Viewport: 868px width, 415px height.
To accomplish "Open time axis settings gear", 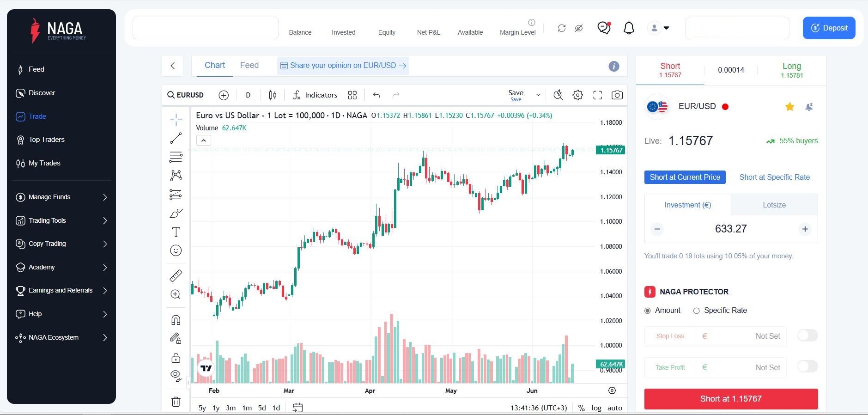I will 612,391.
